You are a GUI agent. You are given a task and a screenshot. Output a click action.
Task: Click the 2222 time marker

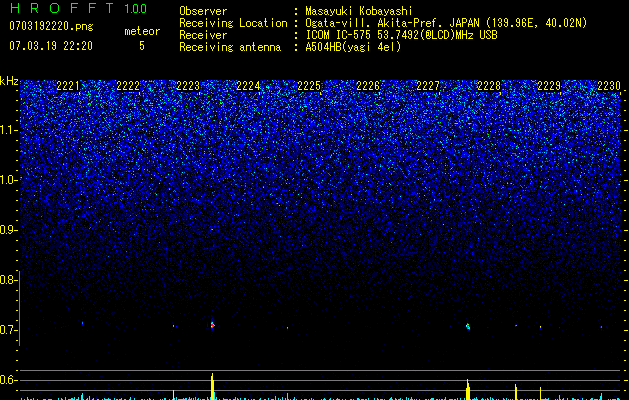click(x=128, y=86)
